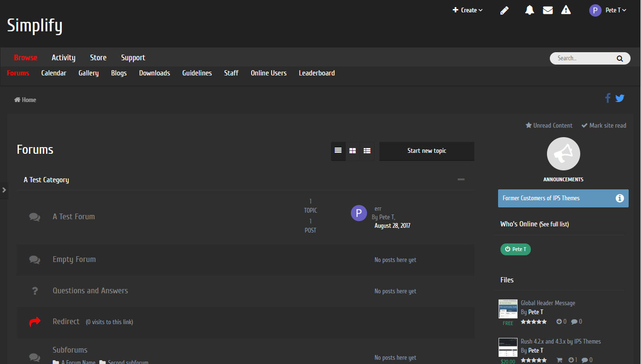Open Pete T user account dropdown
The image size is (641, 364).
coord(616,10)
